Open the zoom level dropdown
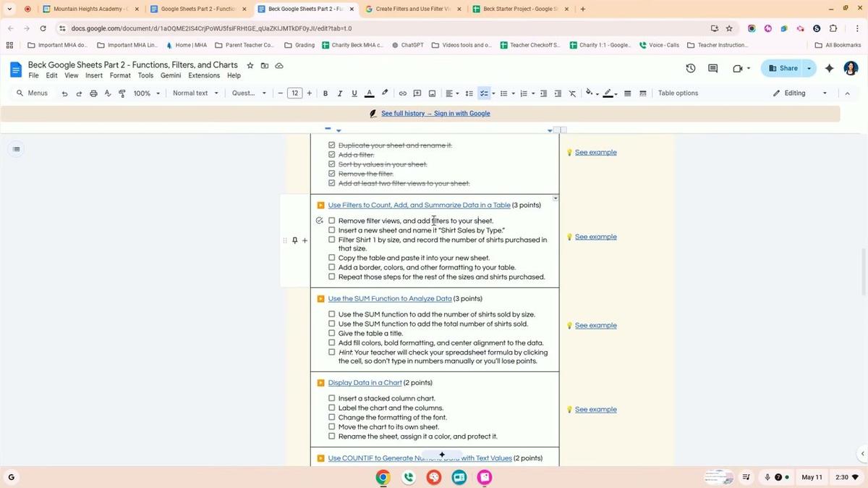 pos(147,93)
